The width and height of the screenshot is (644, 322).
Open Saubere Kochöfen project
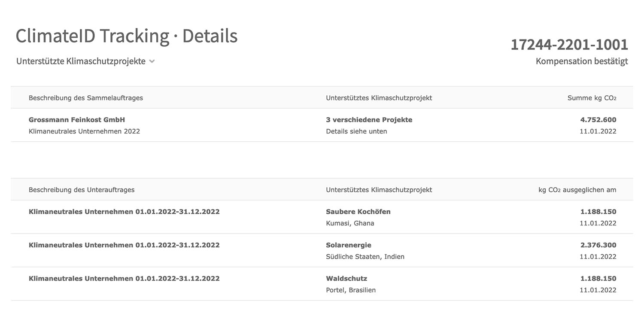coord(358,212)
